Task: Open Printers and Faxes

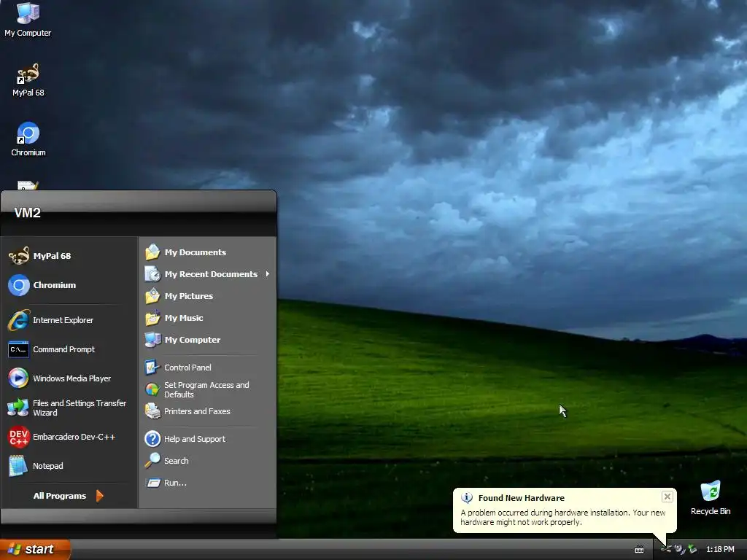Action: coord(208,411)
